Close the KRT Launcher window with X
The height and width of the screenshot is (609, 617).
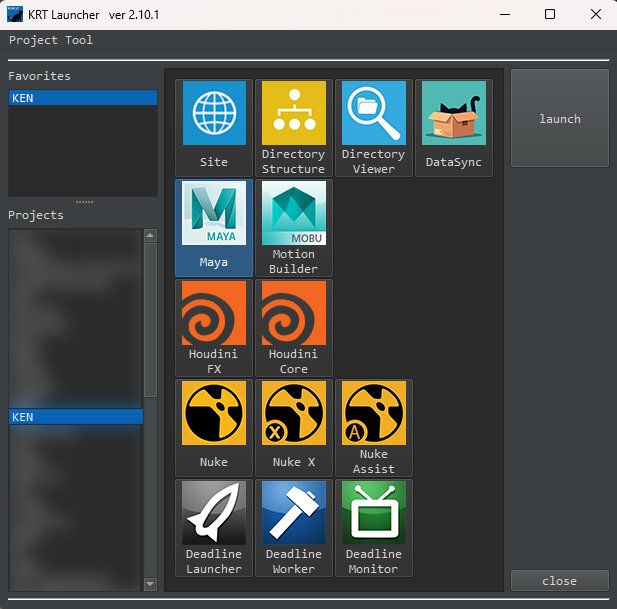point(596,15)
